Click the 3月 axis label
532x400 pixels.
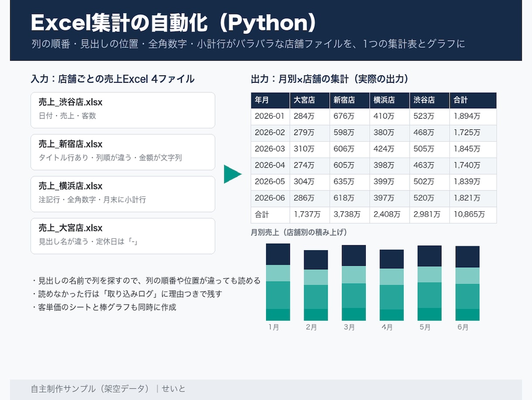coord(349,327)
